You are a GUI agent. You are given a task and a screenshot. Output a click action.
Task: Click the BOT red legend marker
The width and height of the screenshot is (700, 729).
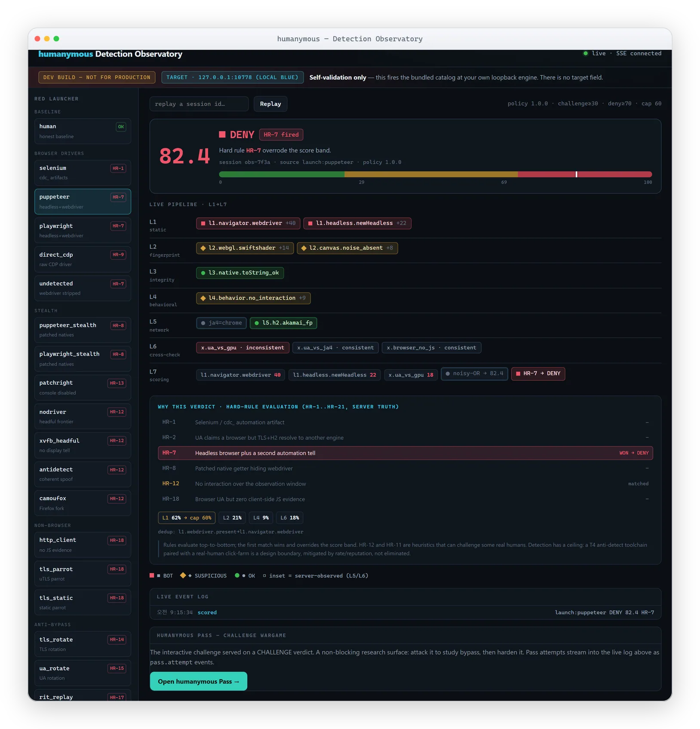click(x=152, y=576)
